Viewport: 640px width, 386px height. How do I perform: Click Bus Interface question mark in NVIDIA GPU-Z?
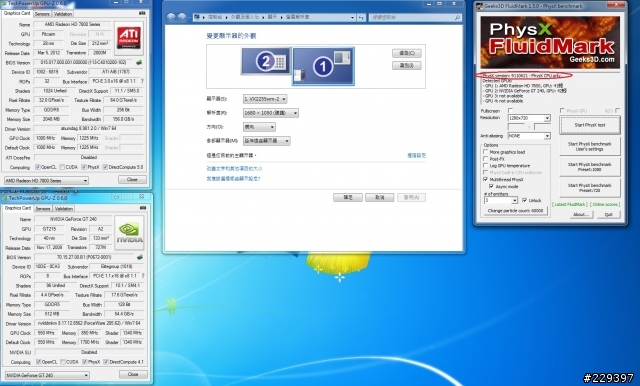[x=142, y=276]
